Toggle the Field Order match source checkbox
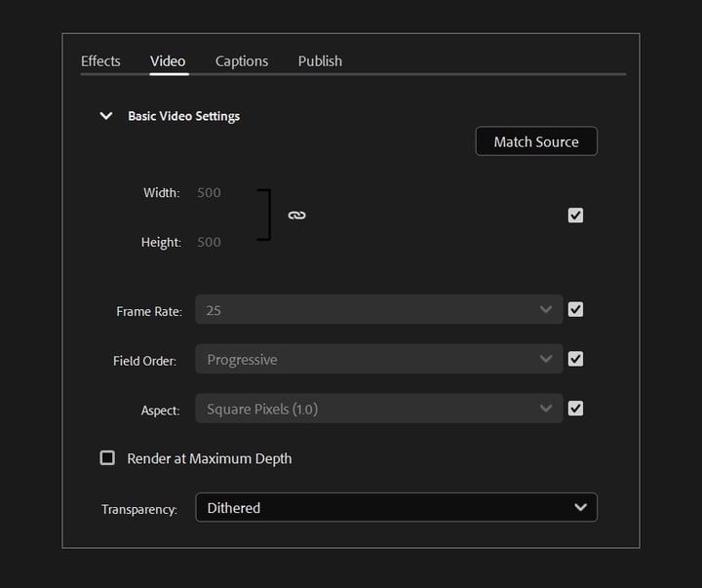 point(575,359)
